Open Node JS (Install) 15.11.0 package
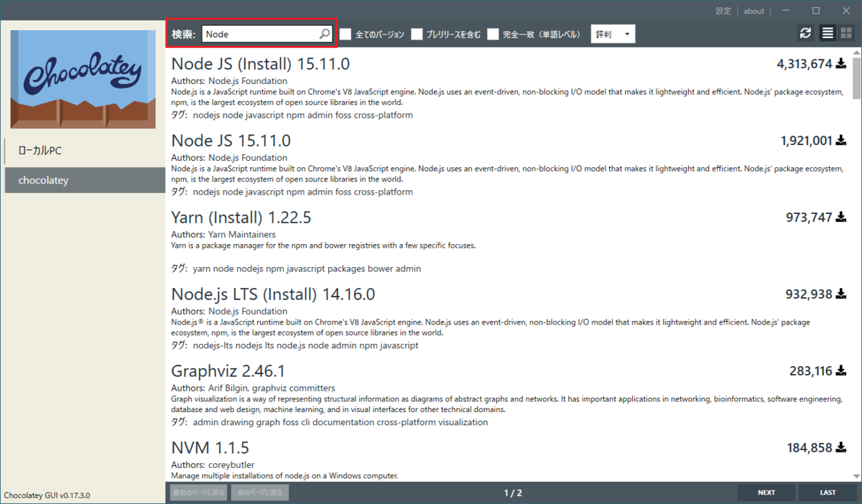This screenshot has height=504, width=862. click(261, 64)
